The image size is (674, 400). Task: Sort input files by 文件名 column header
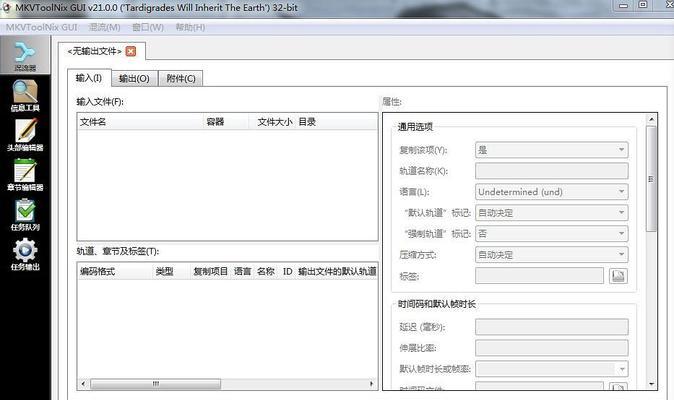[140, 122]
